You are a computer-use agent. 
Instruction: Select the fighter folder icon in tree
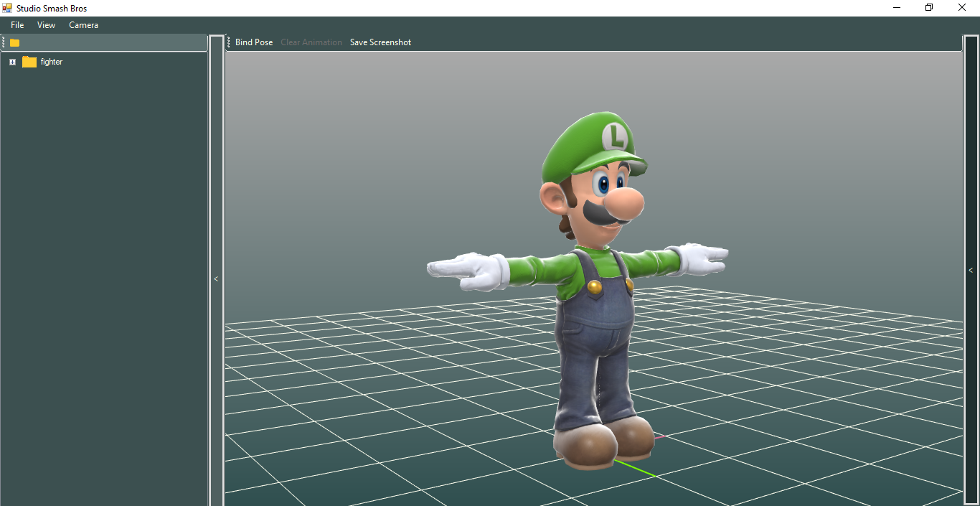pos(29,62)
